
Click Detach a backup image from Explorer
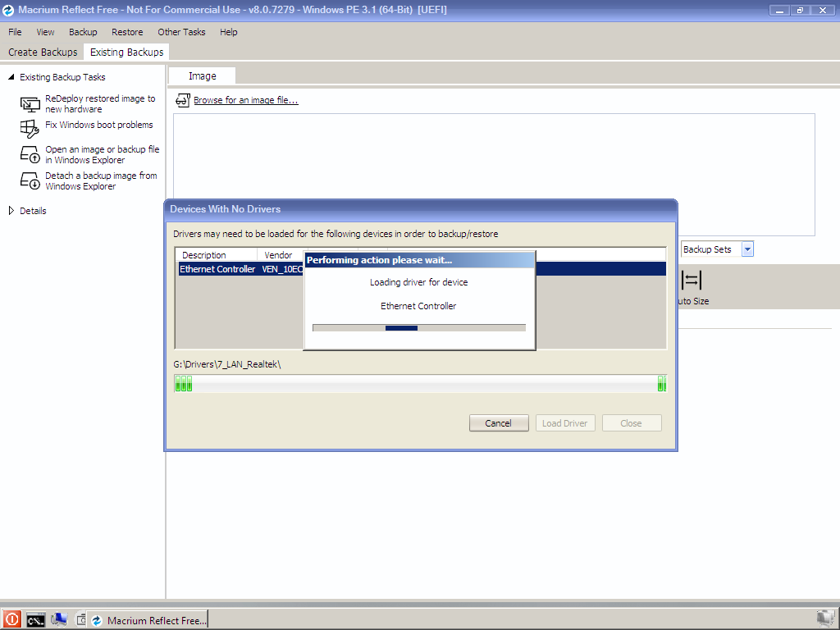pyautogui.click(x=101, y=180)
